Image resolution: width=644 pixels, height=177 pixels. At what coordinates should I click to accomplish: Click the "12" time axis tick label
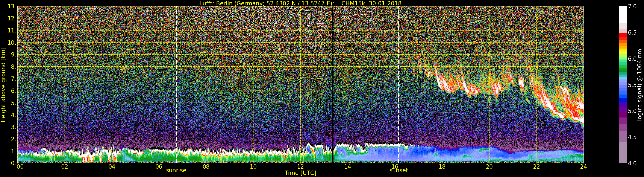click(x=300, y=167)
